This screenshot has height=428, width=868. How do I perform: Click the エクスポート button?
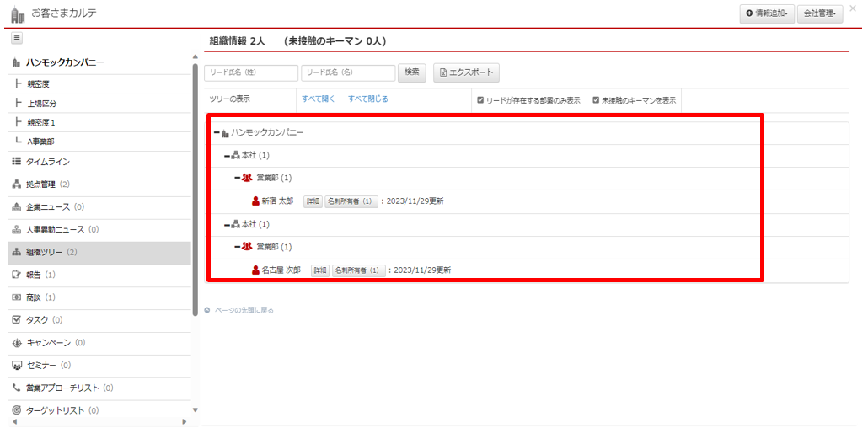coord(467,72)
